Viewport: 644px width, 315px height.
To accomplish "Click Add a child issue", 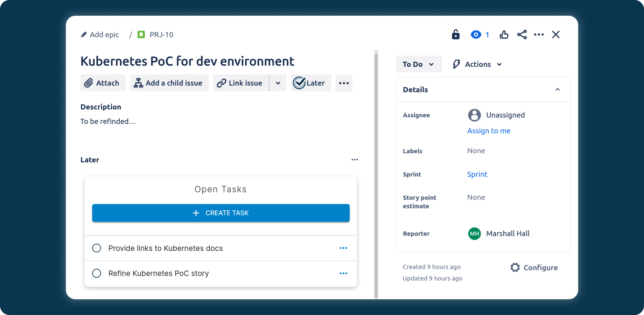I will point(169,83).
